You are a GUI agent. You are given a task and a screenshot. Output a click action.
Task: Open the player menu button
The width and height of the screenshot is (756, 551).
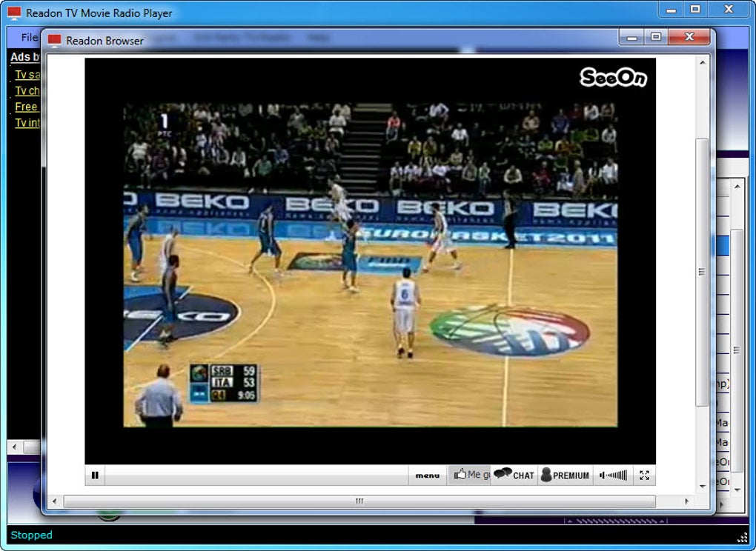click(427, 475)
